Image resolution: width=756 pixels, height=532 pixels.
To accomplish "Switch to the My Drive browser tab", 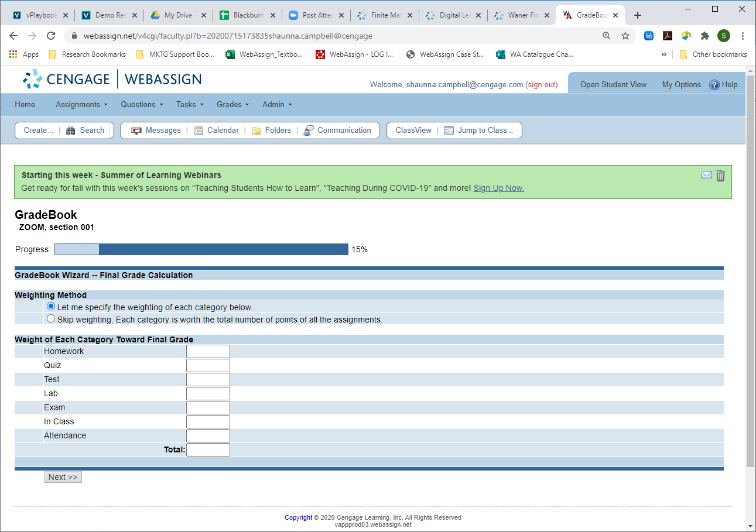I will (x=177, y=15).
